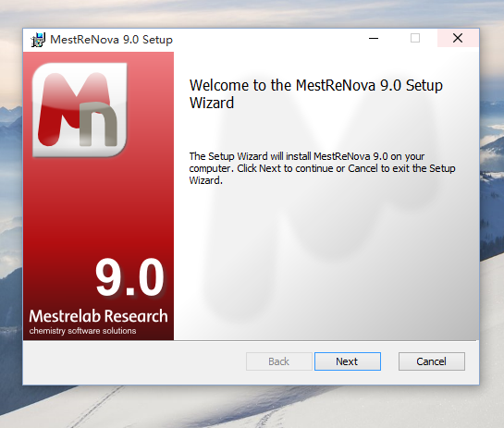Close the setup wizard with the X button
Screen dimensions: 504x428
click(x=458, y=38)
